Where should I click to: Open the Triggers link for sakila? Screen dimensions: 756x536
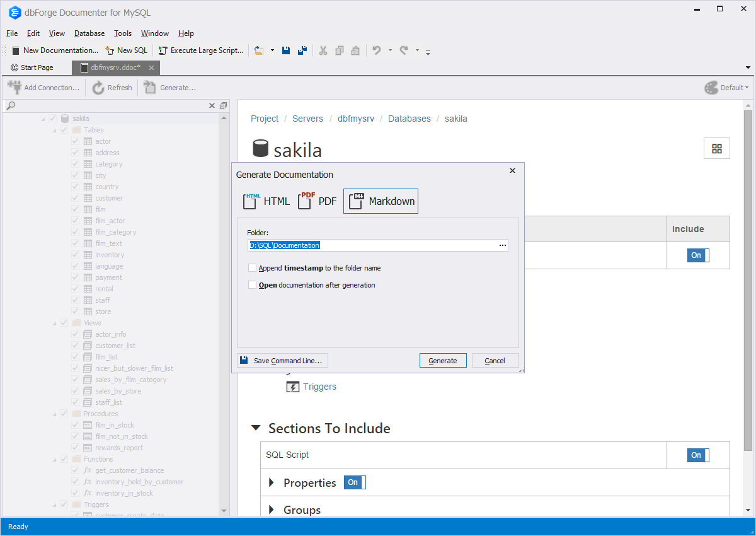pyautogui.click(x=319, y=386)
